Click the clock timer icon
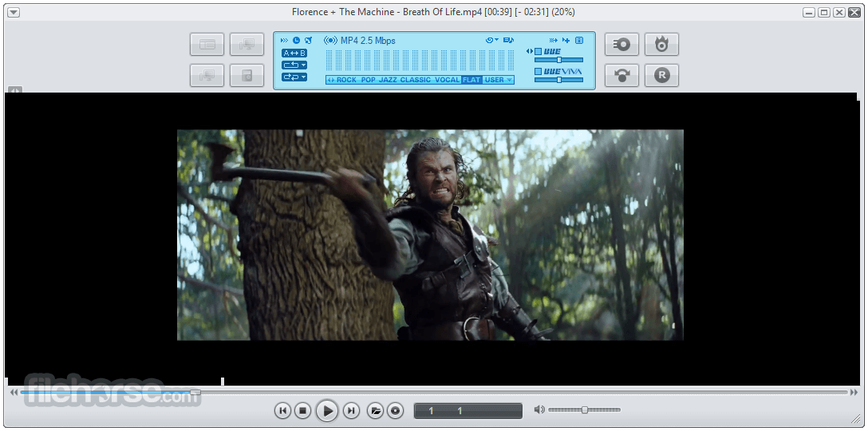The width and height of the screenshot is (868, 431). coord(297,41)
